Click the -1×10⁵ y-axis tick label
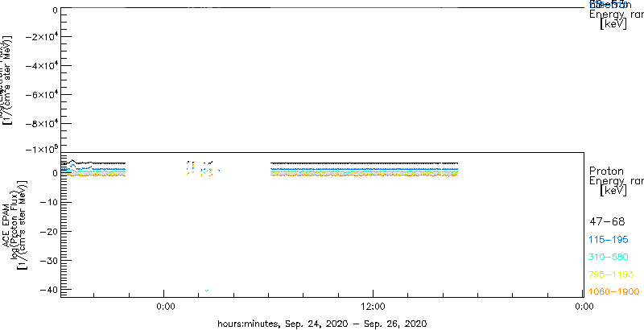 coord(40,149)
